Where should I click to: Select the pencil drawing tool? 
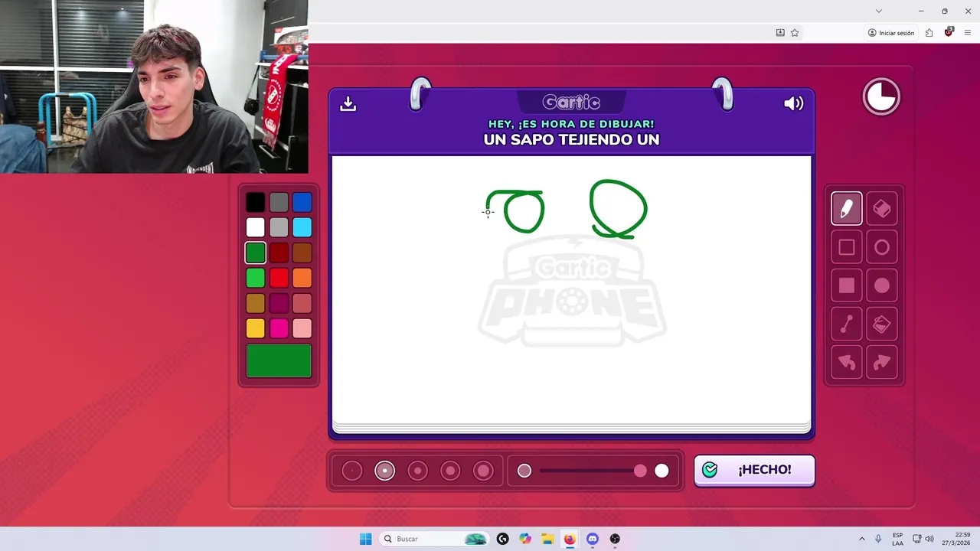pos(846,208)
